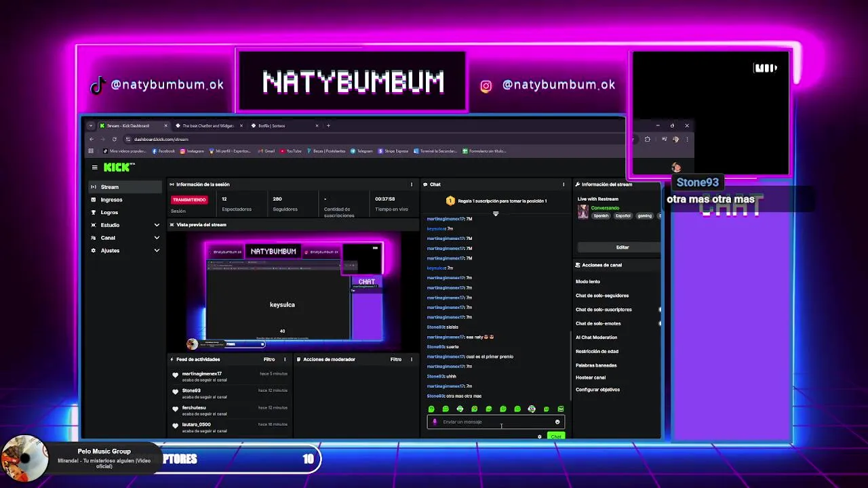The image size is (868, 488).
Task: Open the Acciones de moderador three-dot menu
Action: (x=411, y=359)
